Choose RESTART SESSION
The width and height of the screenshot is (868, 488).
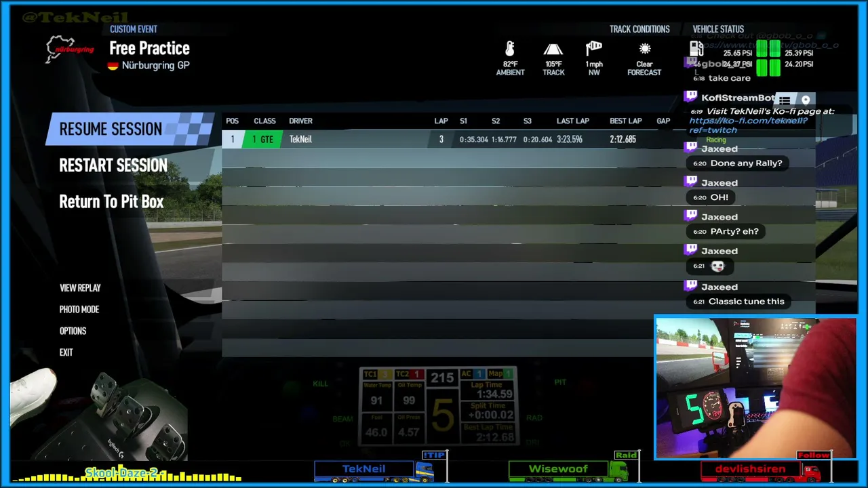113,165
